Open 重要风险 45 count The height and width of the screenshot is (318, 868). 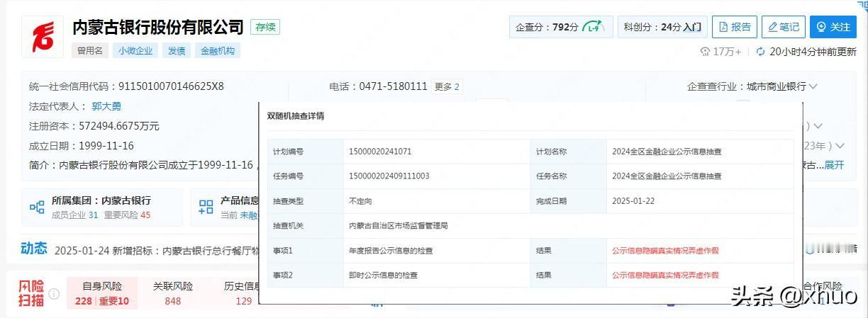(127, 215)
